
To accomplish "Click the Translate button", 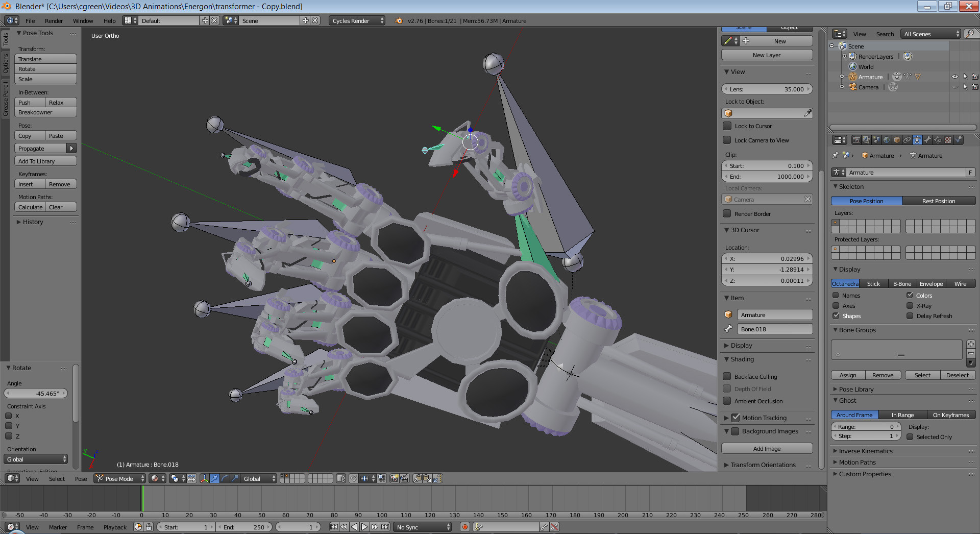I will (45, 59).
